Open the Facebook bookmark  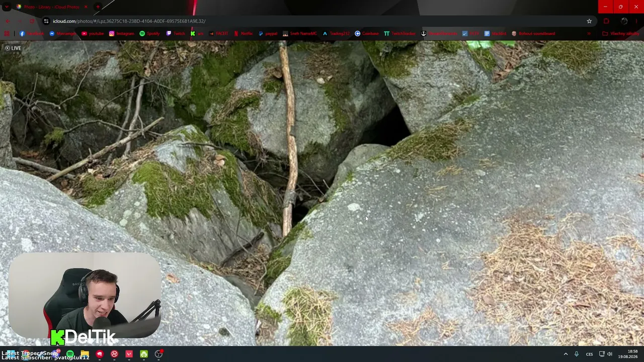point(32,34)
